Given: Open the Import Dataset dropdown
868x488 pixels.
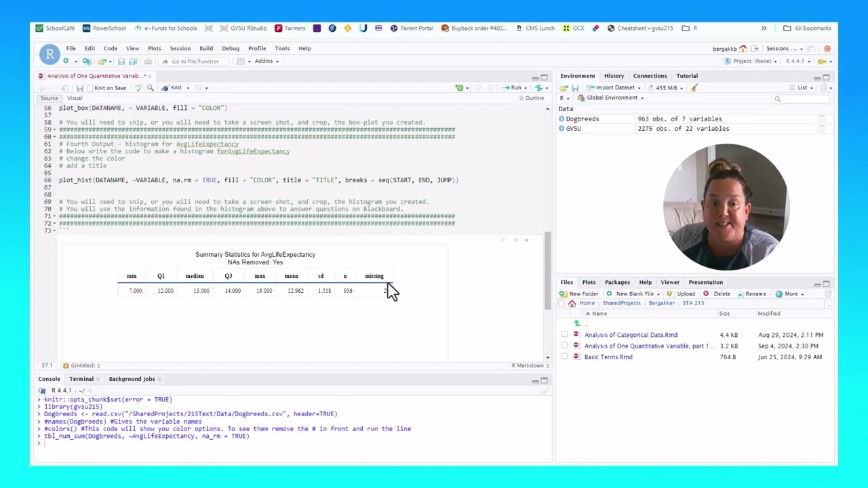Looking at the screenshot, I should (x=613, y=87).
